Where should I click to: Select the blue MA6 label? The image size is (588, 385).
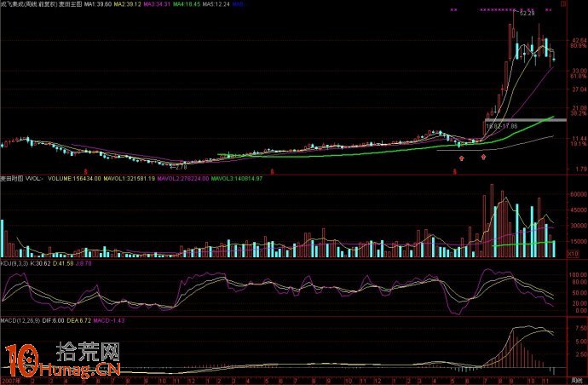238,4
